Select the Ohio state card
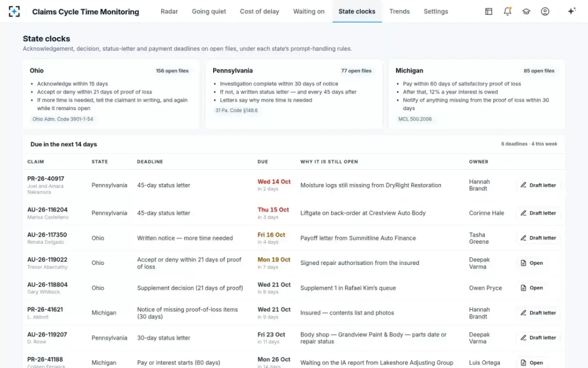Screen dimensions: 588x368 pyautogui.click(x=111, y=94)
